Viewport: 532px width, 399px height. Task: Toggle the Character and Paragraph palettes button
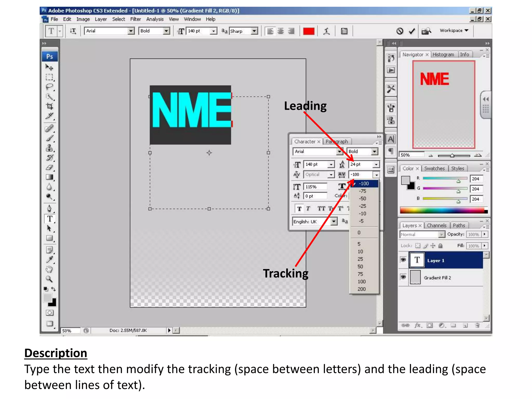coord(344,31)
